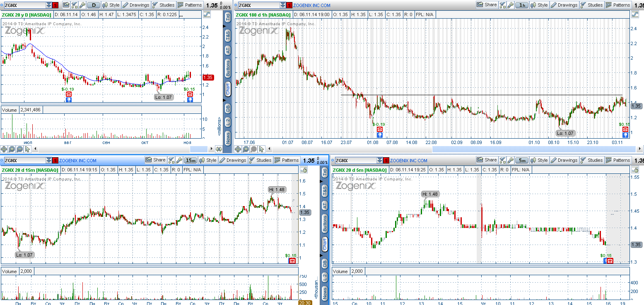Select pointer cursor tool below 1h chart

(261, 149)
